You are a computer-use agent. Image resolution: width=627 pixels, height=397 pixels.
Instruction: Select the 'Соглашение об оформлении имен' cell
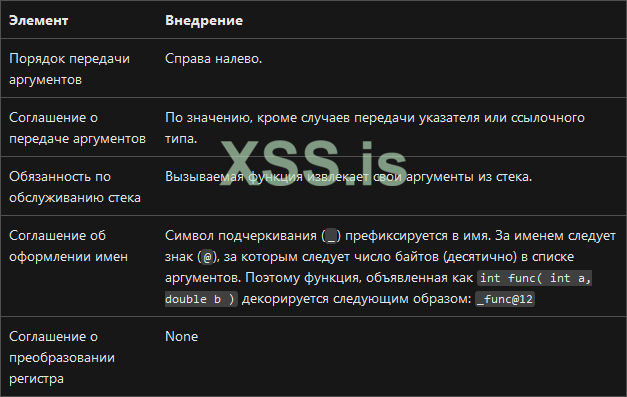click(68, 246)
